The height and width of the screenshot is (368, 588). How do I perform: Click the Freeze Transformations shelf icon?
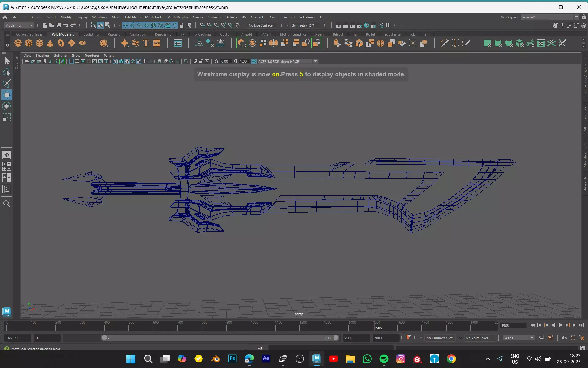221,43
